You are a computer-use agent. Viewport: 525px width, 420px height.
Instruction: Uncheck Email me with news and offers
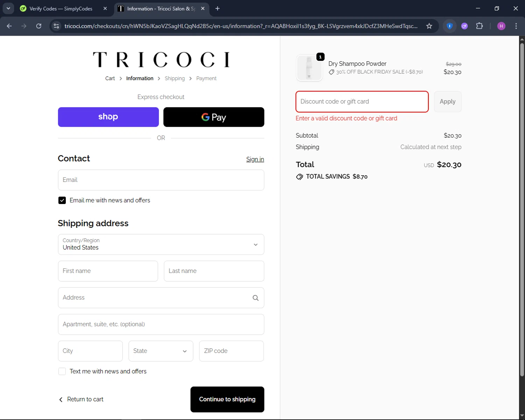click(x=62, y=200)
